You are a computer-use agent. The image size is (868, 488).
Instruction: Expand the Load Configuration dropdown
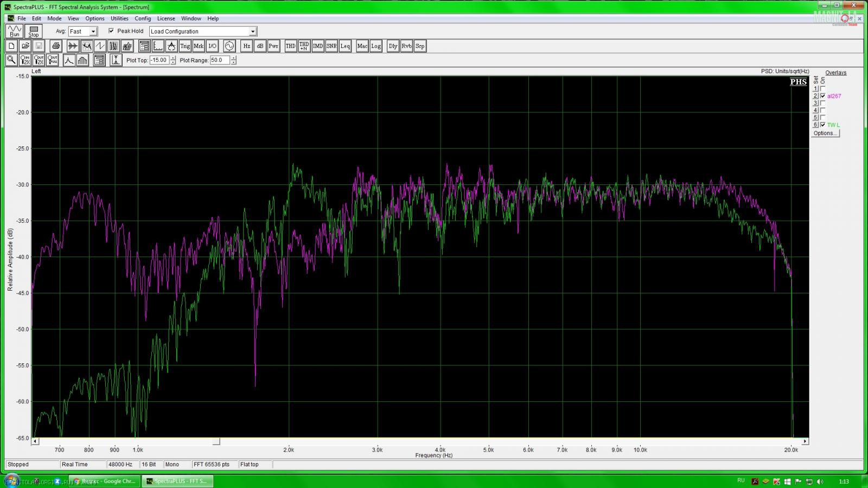[252, 31]
